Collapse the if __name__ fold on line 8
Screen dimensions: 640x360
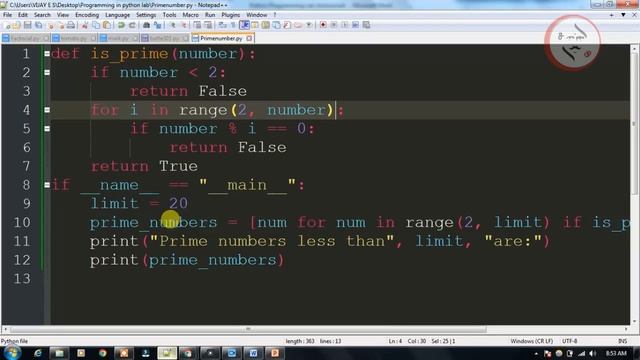47,185
